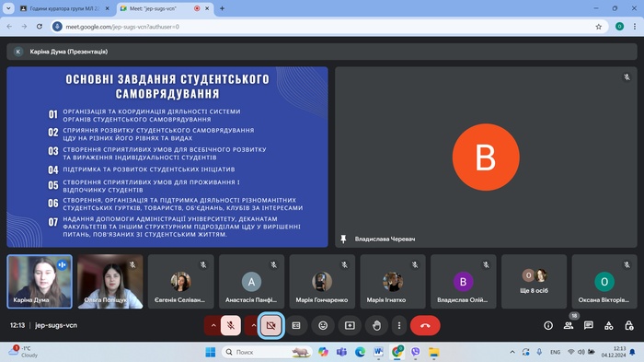This screenshot has height=362, width=644.
Task: Expand video settings chevron beside camera
Action: tap(253, 325)
